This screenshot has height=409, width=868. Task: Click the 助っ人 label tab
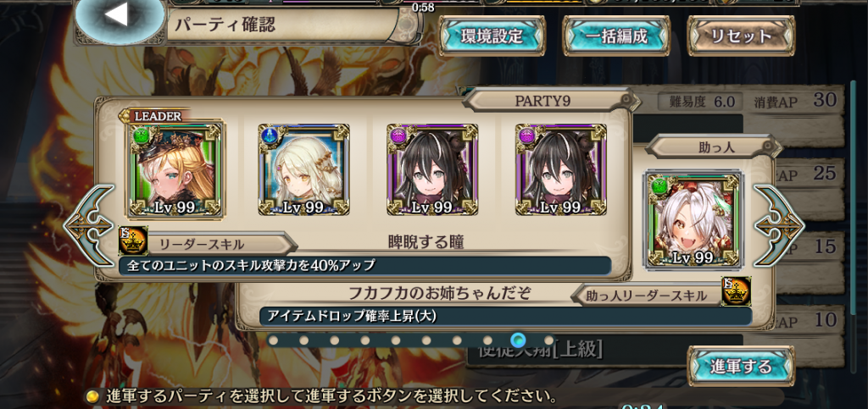point(714,146)
